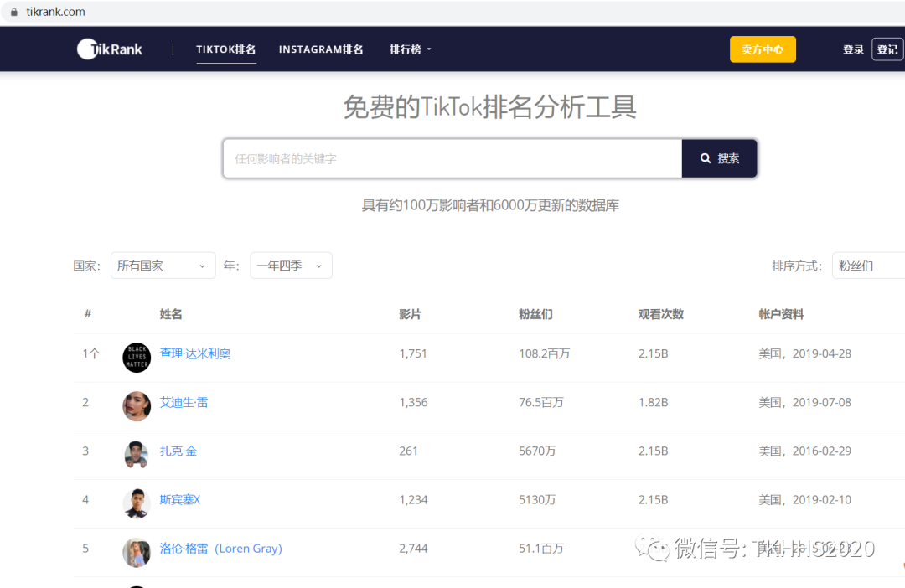Click the browser address bar lock icon
Image resolution: width=905 pixels, height=588 pixels.
coord(13,13)
